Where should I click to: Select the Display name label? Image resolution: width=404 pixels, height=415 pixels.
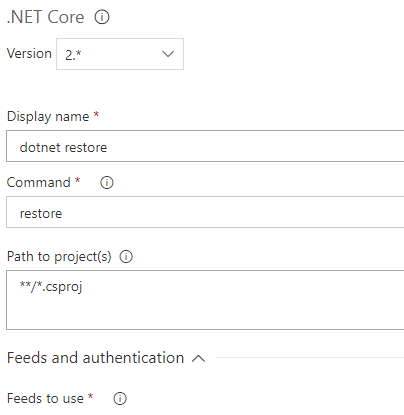click(48, 116)
